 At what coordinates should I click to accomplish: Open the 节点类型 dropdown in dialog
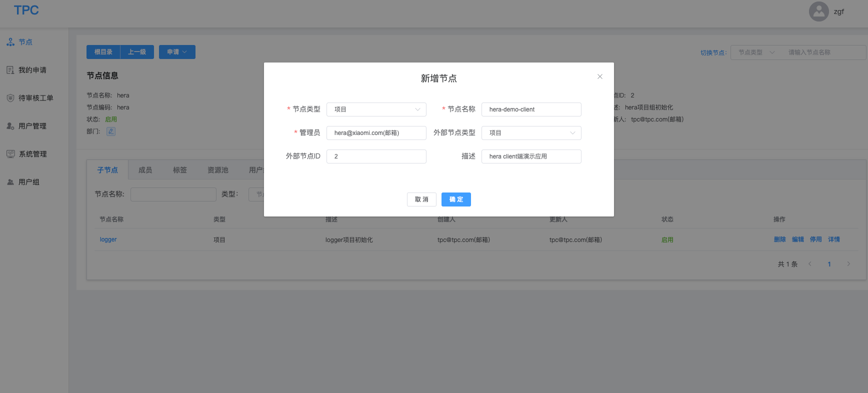(x=376, y=109)
